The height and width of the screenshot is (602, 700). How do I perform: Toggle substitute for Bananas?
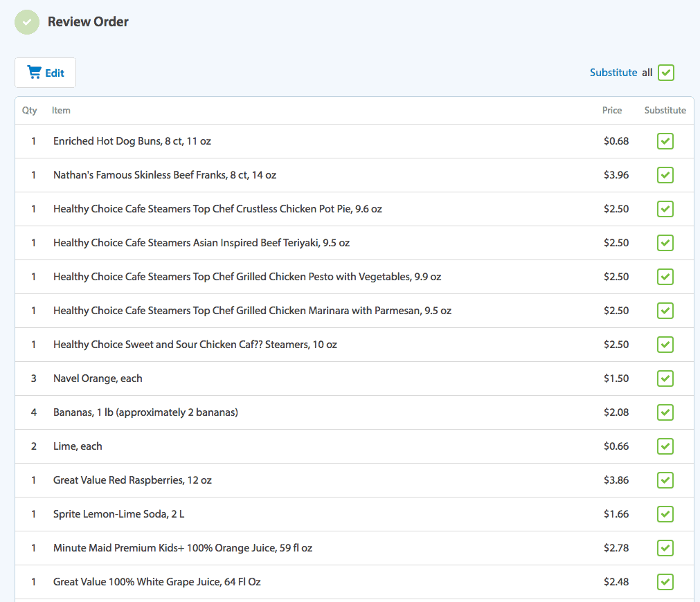665,412
